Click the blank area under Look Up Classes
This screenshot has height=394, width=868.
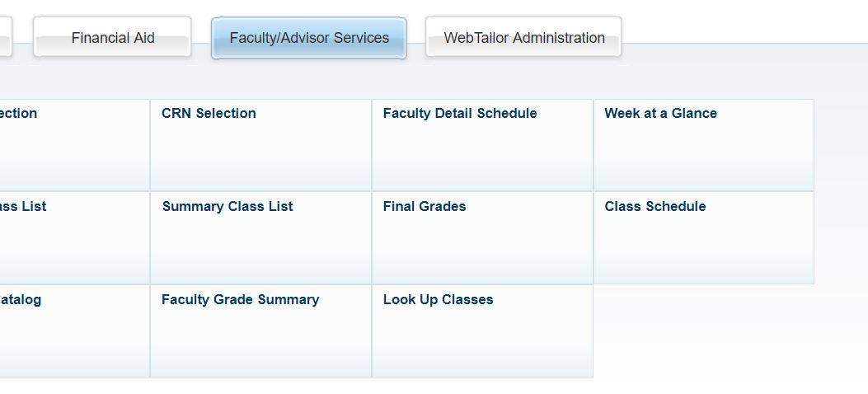(481, 345)
